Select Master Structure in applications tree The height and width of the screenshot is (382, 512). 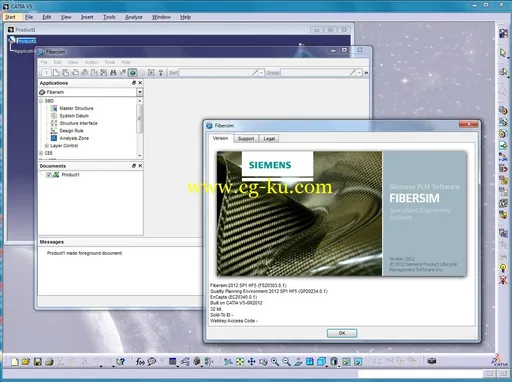[x=76, y=108]
